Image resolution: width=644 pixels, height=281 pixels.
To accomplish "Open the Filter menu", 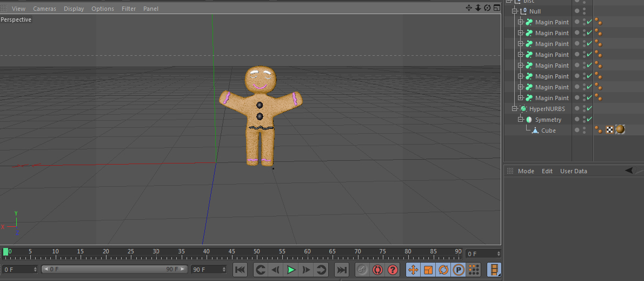I will tap(129, 9).
